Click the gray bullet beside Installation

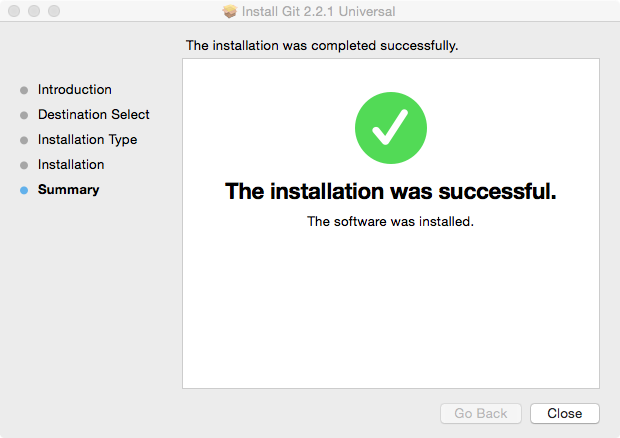[x=24, y=165]
